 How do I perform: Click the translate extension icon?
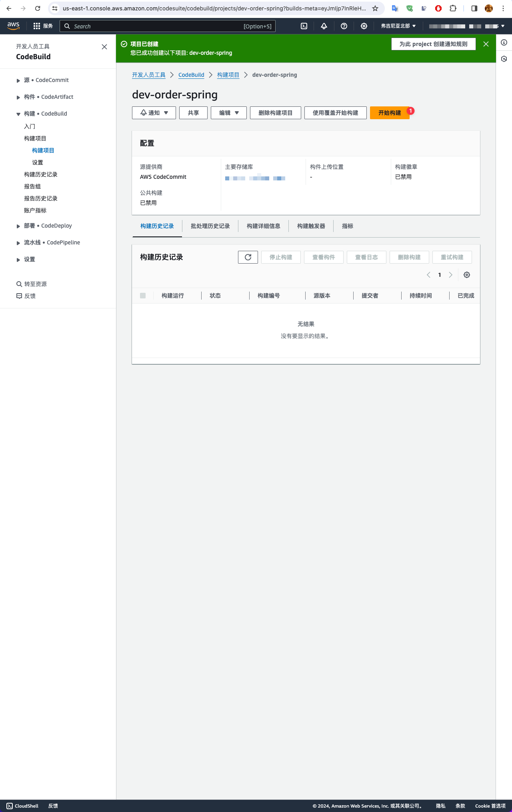(x=395, y=8)
